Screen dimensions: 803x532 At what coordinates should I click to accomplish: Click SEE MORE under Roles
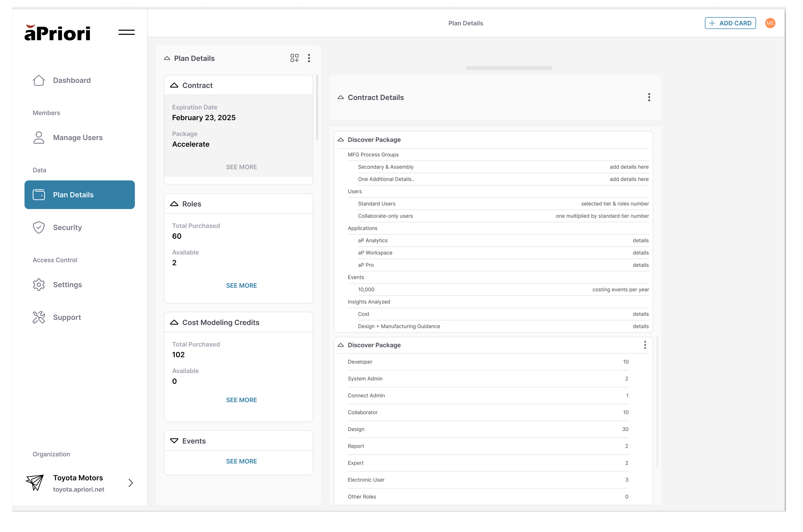[241, 286]
